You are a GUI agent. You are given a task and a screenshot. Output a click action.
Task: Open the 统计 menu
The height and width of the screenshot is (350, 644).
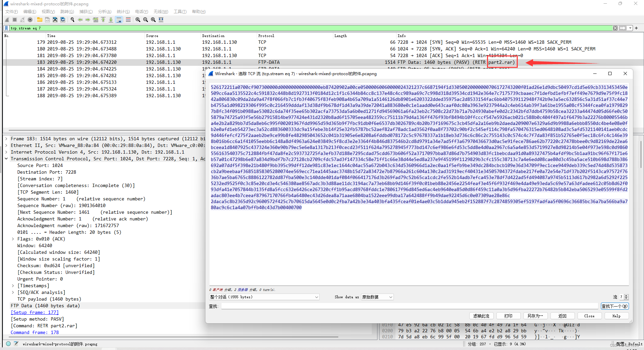point(123,11)
